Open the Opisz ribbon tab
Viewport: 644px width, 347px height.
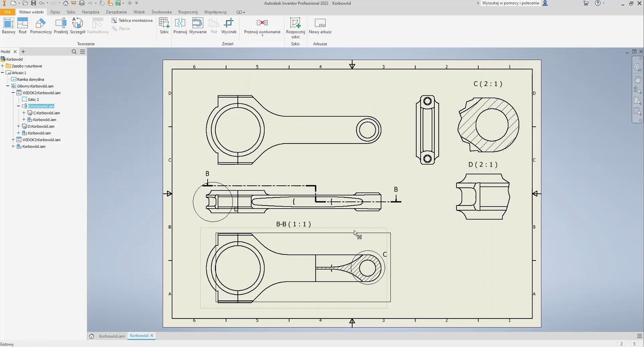55,12
